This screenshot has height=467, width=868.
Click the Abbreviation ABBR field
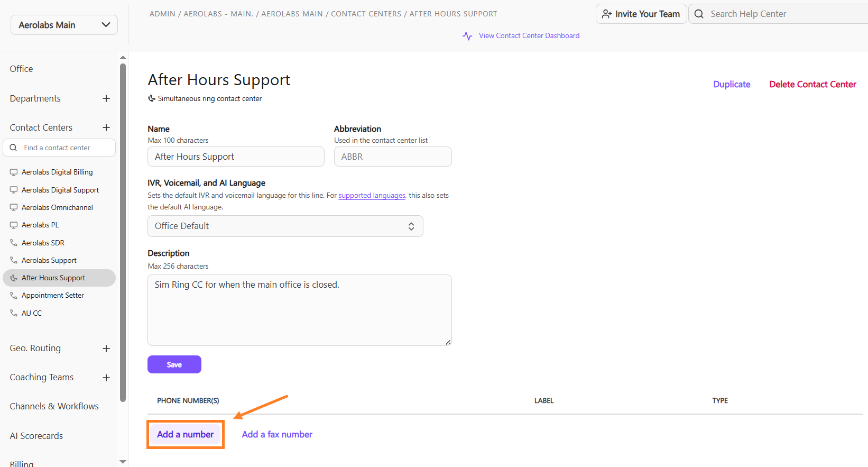393,157
